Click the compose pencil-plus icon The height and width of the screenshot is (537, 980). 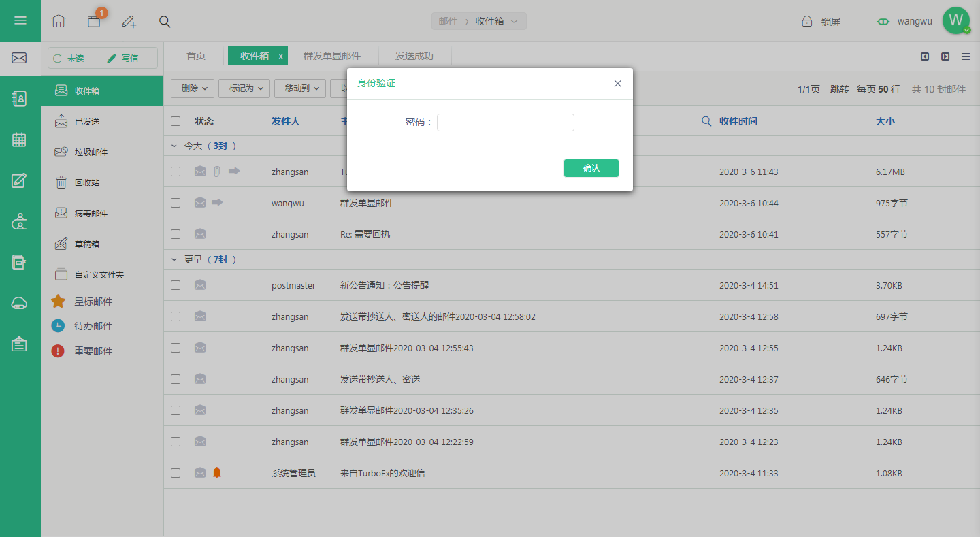pos(129,21)
